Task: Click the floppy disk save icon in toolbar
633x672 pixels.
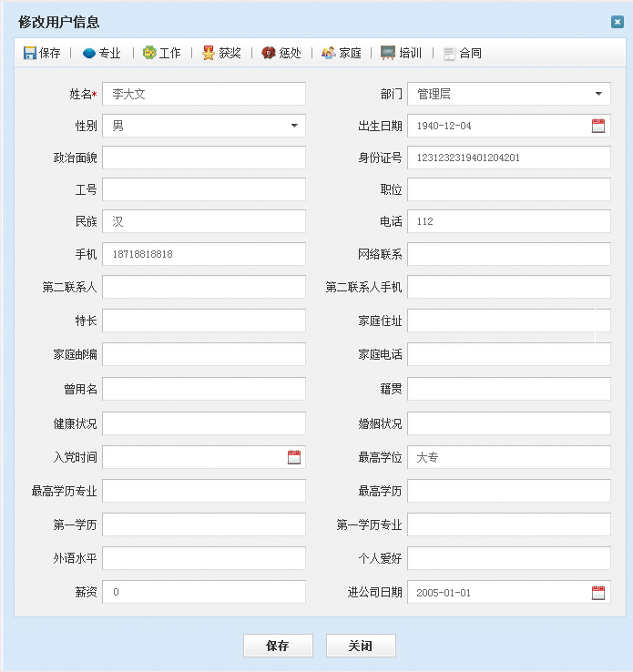Action: (30, 53)
